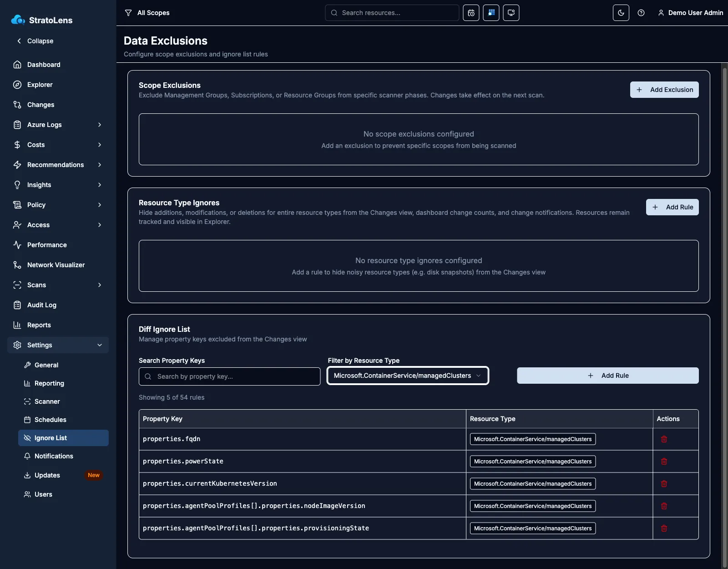The height and width of the screenshot is (569, 728).
Task: Open the Filter by Resource Type dropdown
Action: 408,376
